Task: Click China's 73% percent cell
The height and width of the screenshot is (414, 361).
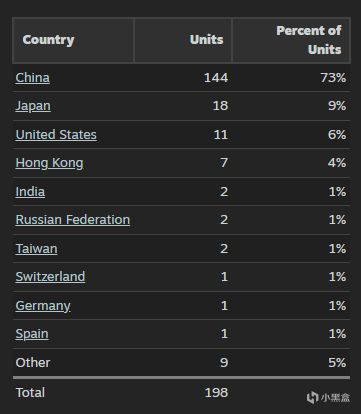Action: 333,78
